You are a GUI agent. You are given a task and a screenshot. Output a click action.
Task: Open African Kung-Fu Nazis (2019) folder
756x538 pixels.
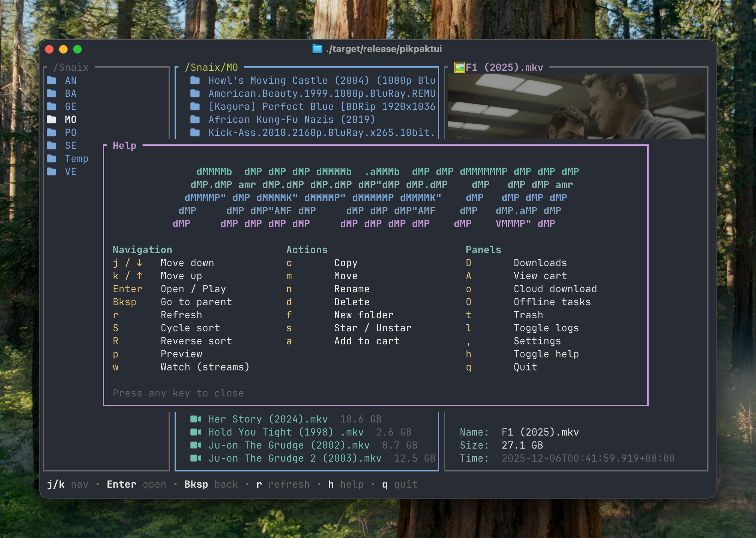(x=291, y=120)
